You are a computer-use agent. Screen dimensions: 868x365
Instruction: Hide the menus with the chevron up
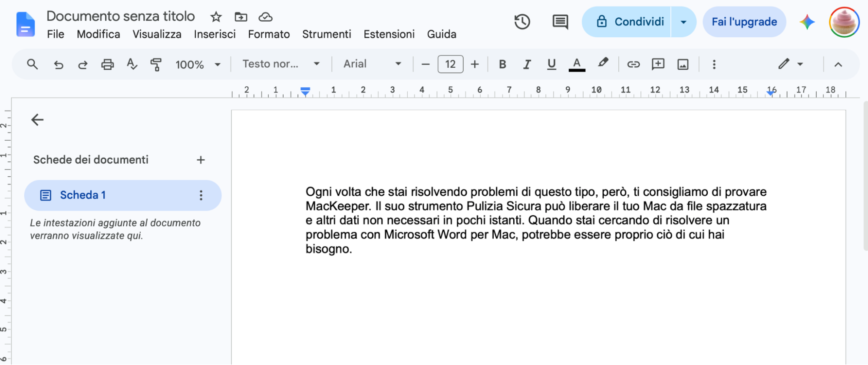pos(838,64)
